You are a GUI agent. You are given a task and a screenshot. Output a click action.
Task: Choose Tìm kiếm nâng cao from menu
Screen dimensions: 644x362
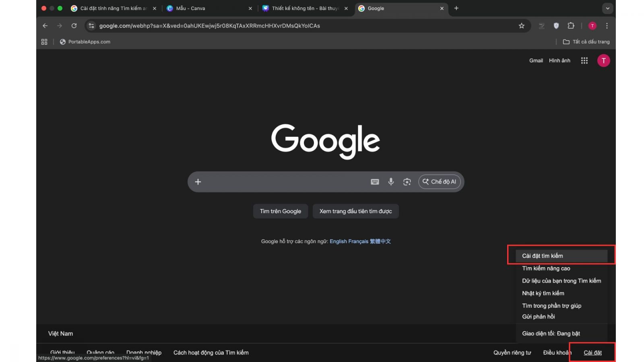[546, 268]
